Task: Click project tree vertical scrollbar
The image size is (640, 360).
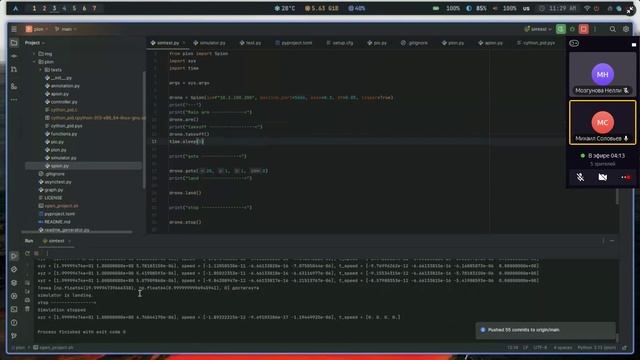Action: [x=144, y=130]
